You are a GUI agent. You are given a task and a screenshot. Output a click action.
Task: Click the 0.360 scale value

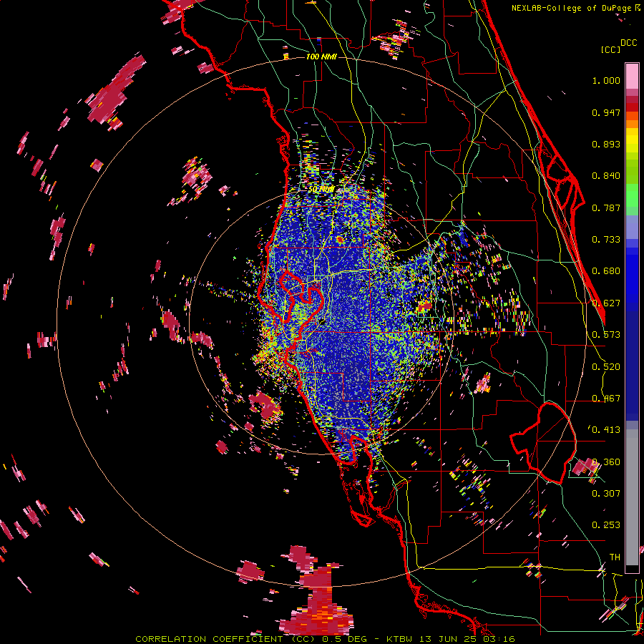tap(606, 462)
